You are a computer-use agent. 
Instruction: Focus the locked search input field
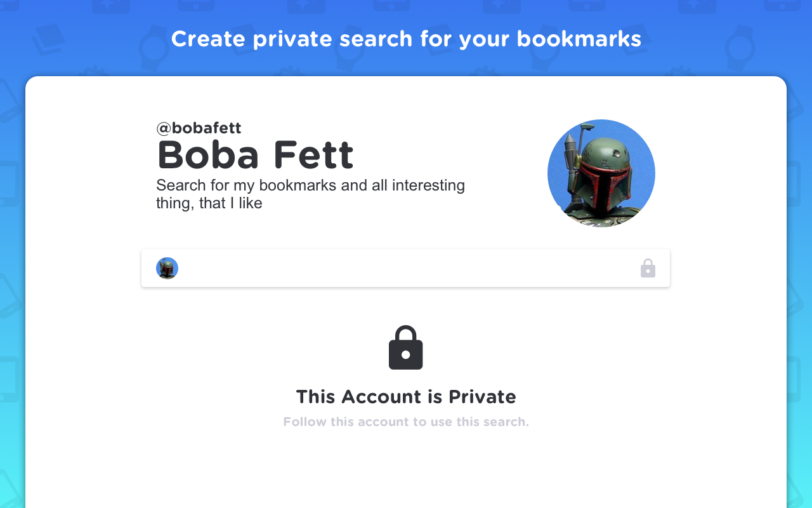point(406,268)
